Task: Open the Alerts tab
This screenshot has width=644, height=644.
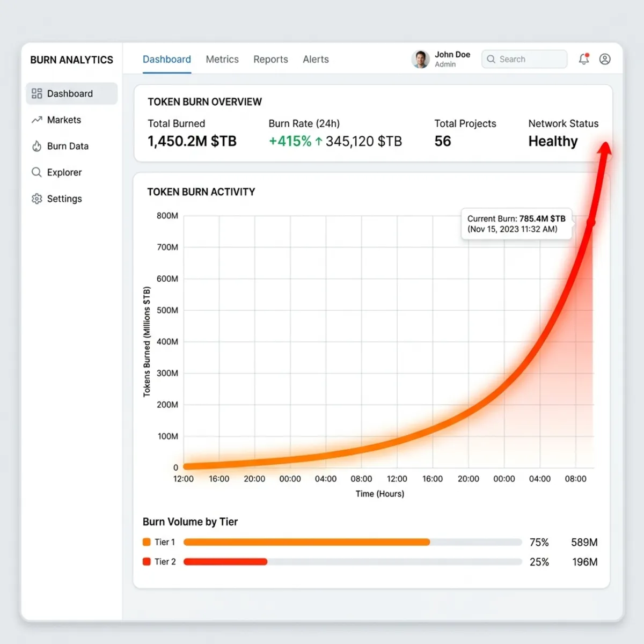Action: (316, 59)
